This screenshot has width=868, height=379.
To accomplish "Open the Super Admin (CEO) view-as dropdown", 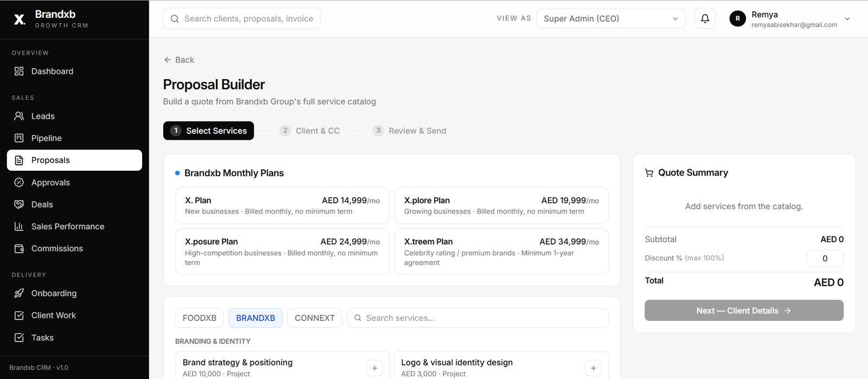I will 611,18.
